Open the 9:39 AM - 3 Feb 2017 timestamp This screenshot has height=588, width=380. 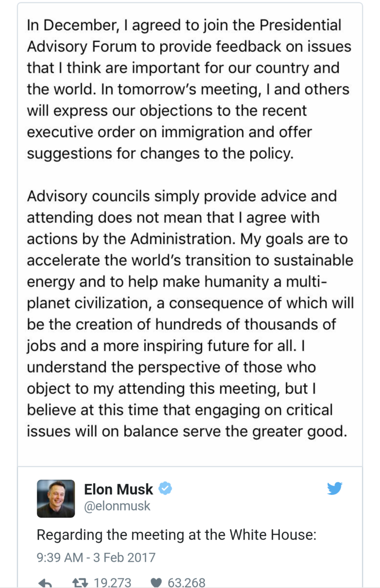pos(96,558)
